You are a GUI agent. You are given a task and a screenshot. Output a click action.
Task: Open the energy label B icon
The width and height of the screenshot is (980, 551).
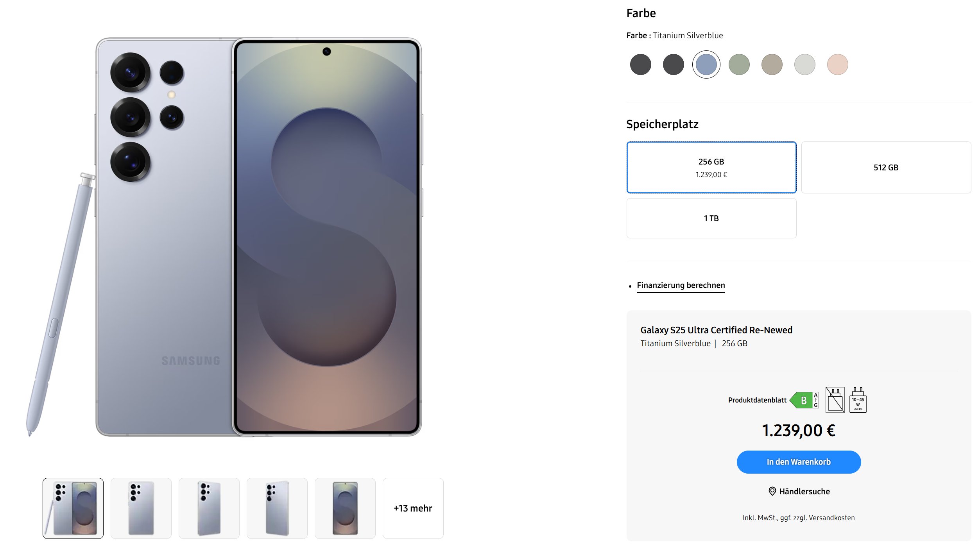[804, 400]
